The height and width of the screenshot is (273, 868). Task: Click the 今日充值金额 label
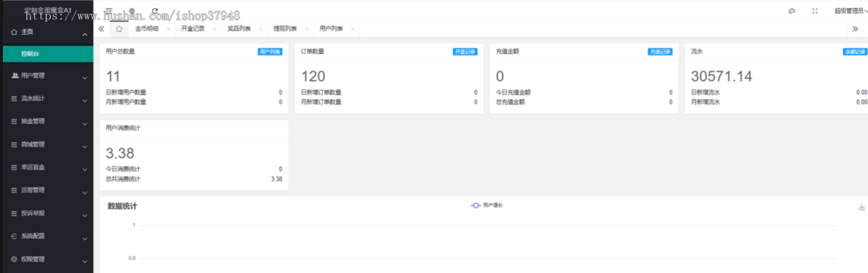(x=514, y=92)
